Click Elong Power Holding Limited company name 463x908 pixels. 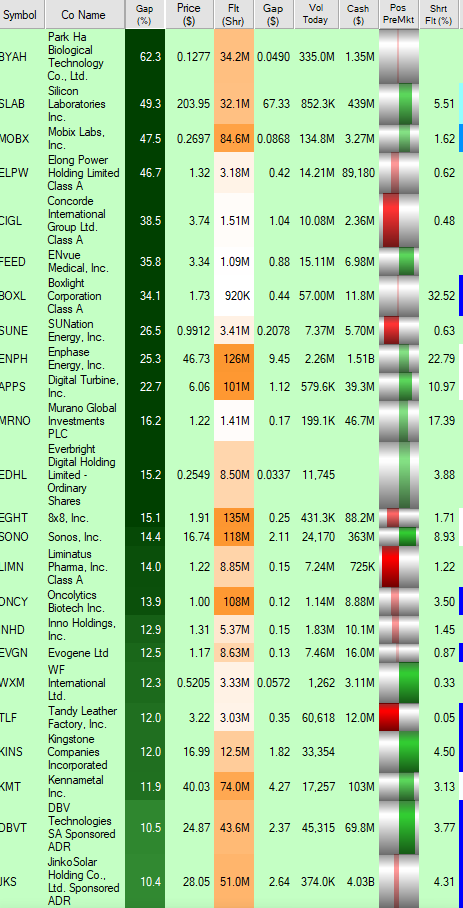(83, 173)
